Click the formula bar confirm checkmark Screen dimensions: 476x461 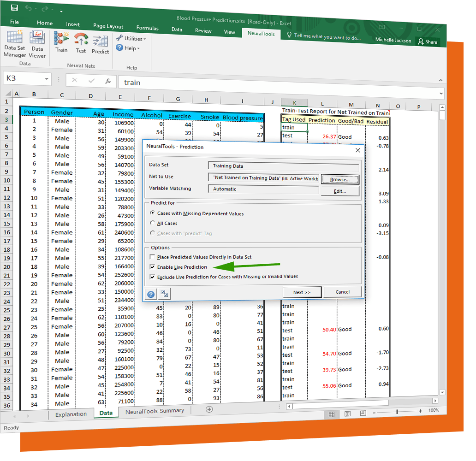(91, 81)
